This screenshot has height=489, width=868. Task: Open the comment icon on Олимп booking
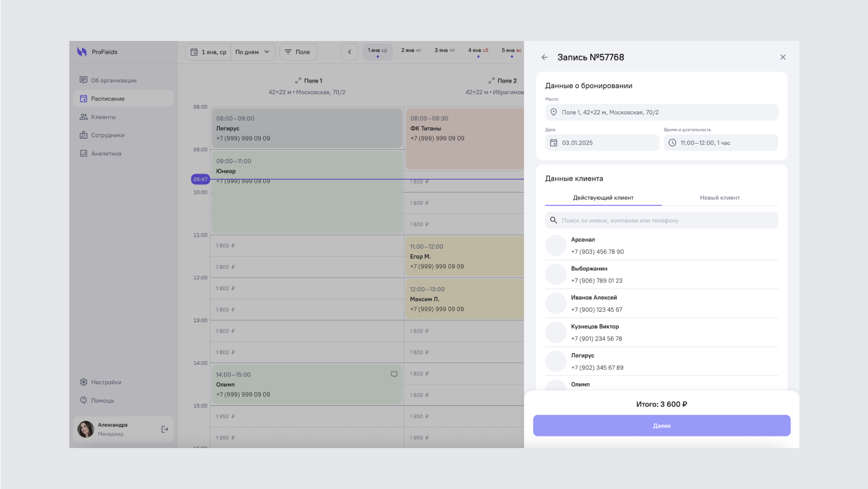[x=394, y=374]
